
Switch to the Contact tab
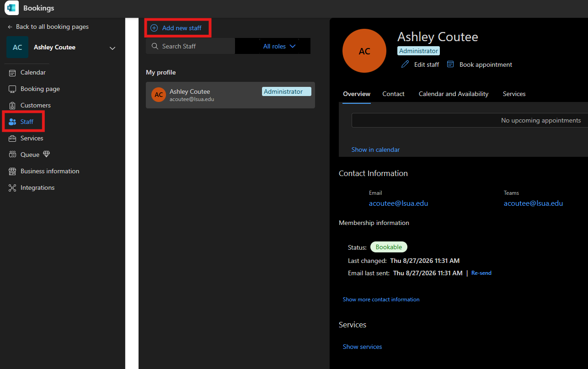pos(393,94)
